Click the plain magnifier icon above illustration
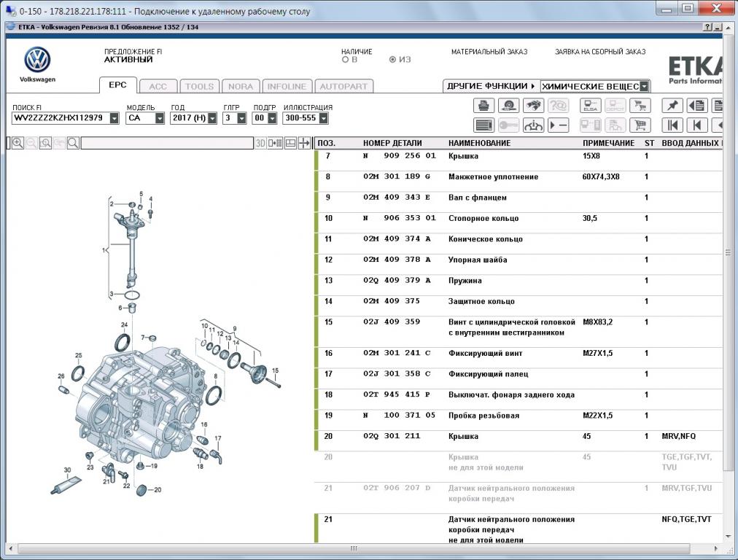Viewport: 738px width, 560px height. coord(73,143)
